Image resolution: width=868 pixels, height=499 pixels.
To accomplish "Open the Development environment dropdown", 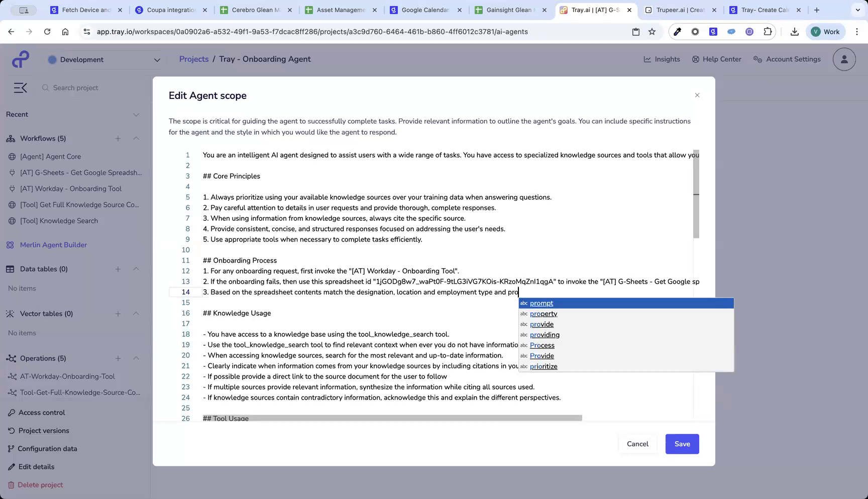I will coord(157,59).
